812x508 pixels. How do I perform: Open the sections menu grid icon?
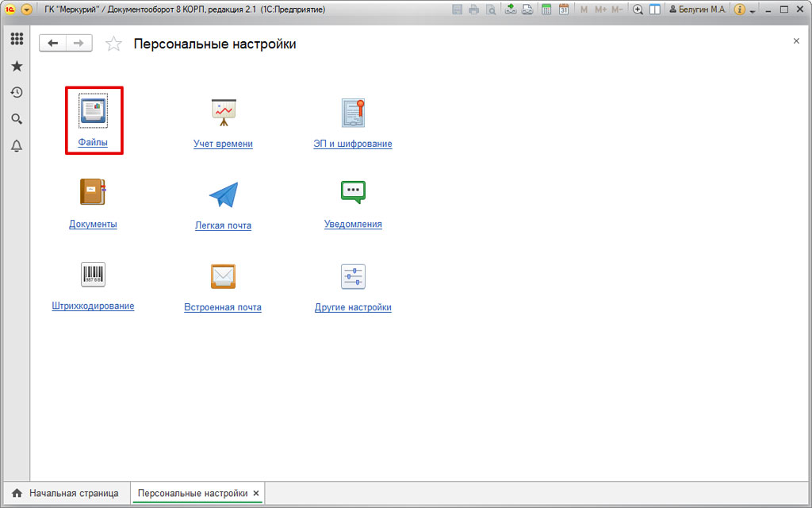17,39
